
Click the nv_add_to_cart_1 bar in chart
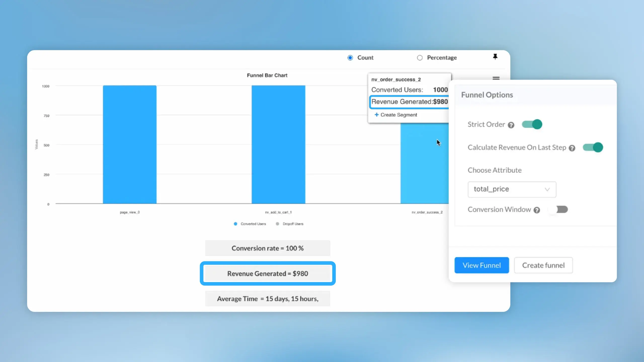pyautogui.click(x=278, y=145)
